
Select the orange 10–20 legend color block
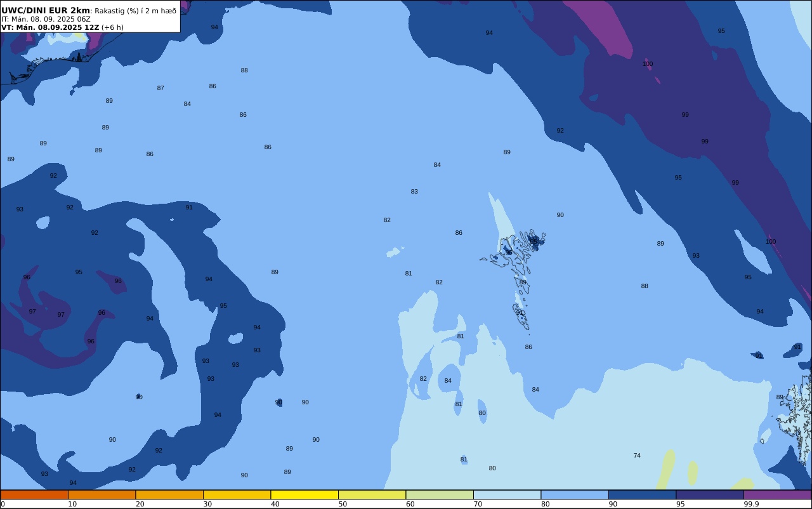click(101, 494)
